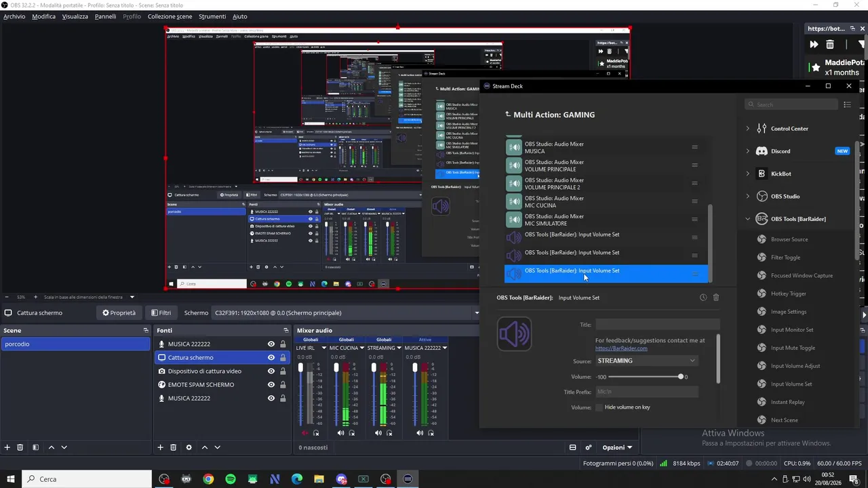The height and width of the screenshot is (488, 868).
Task: Toggle audio monitoring for the MIC CUCINA channel
Action: 351,433
